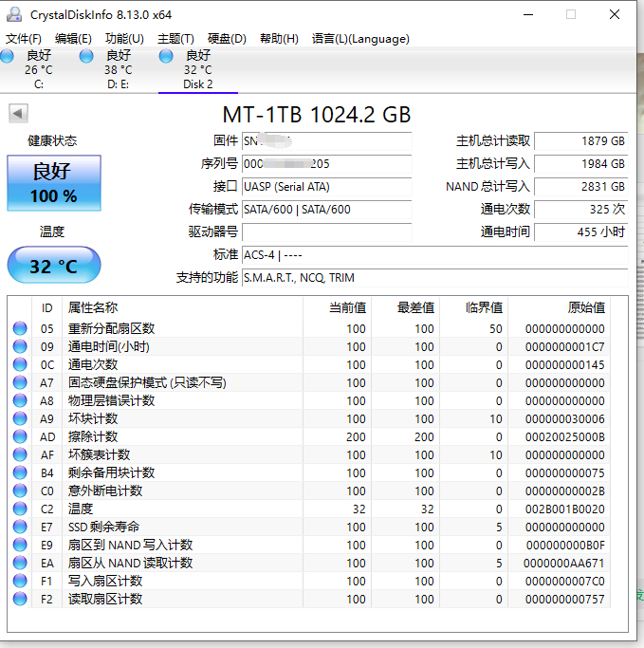Click status icon of A8 物理层错误计数 row
Screen dimensions: 644x648
point(20,400)
